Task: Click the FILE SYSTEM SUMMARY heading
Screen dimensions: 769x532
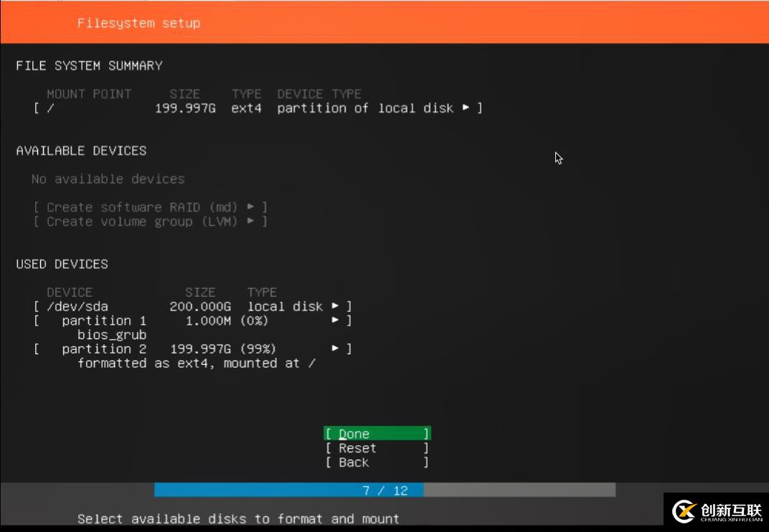Action: (x=89, y=66)
